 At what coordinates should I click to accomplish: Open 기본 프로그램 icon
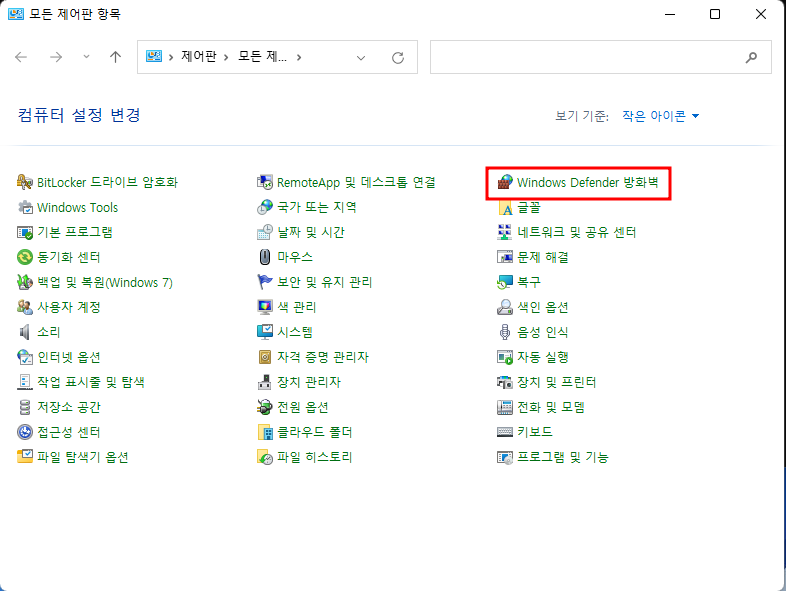pyautogui.click(x=25, y=232)
